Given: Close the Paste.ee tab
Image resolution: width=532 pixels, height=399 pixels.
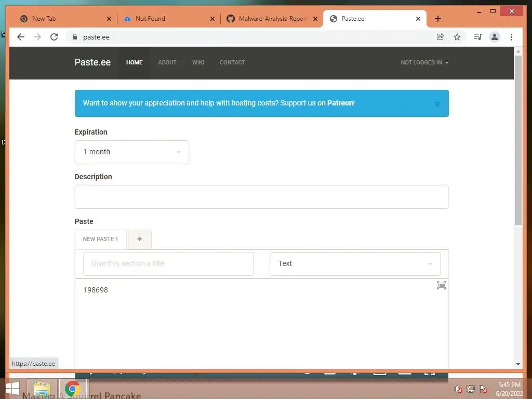Looking at the screenshot, I should pyautogui.click(x=418, y=19).
